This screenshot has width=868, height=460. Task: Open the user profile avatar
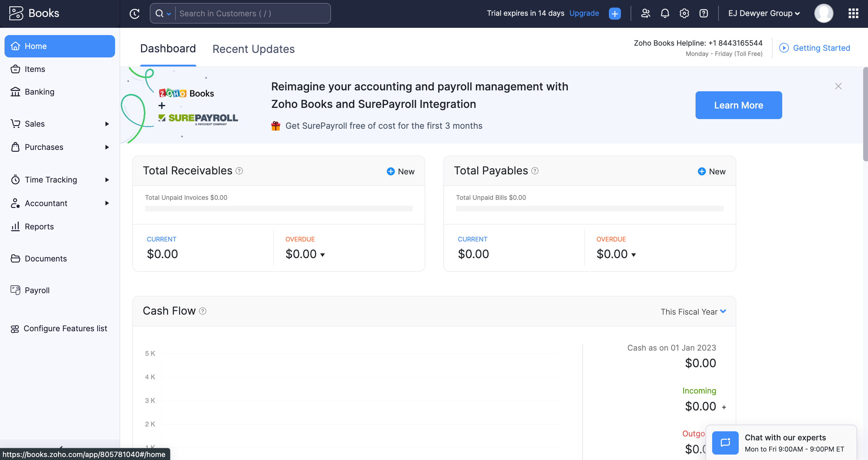point(824,13)
